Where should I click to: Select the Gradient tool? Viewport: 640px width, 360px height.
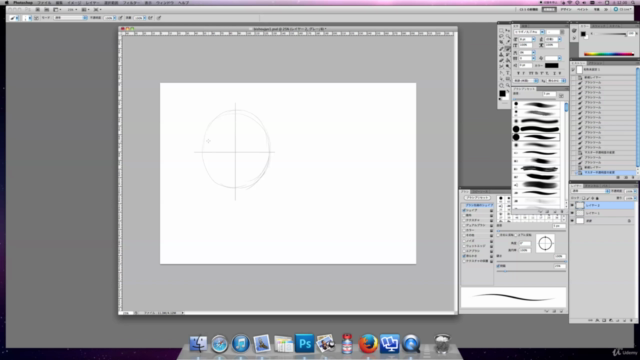(x=508, y=60)
